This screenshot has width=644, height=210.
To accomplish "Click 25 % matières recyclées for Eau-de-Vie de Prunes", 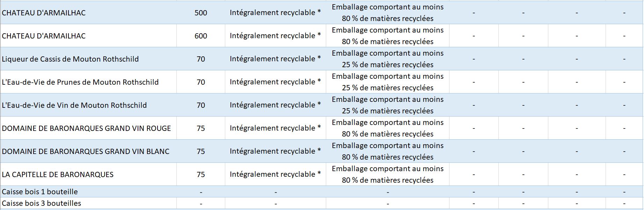I will click(x=388, y=82).
